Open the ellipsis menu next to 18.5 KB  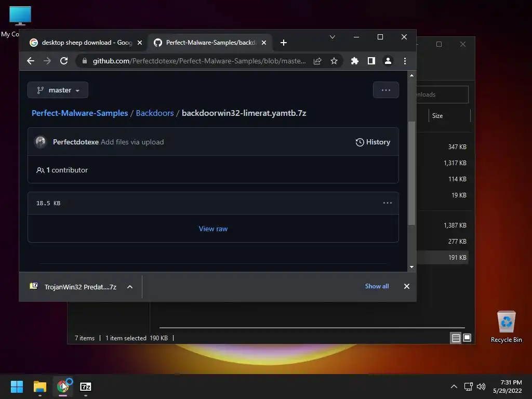(x=387, y=203)
